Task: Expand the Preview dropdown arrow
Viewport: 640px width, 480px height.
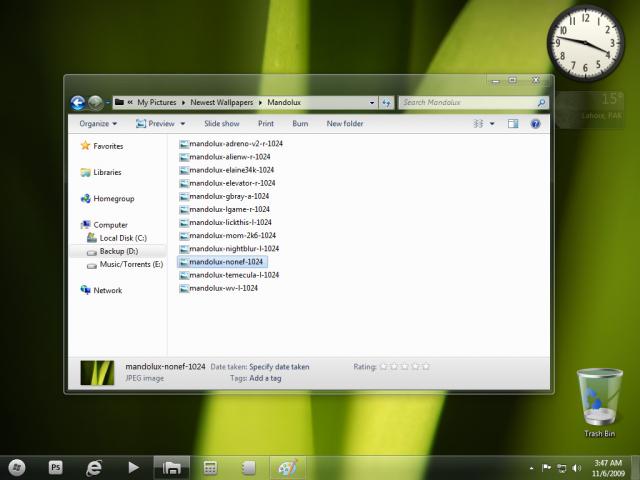Action: (183, 123)
